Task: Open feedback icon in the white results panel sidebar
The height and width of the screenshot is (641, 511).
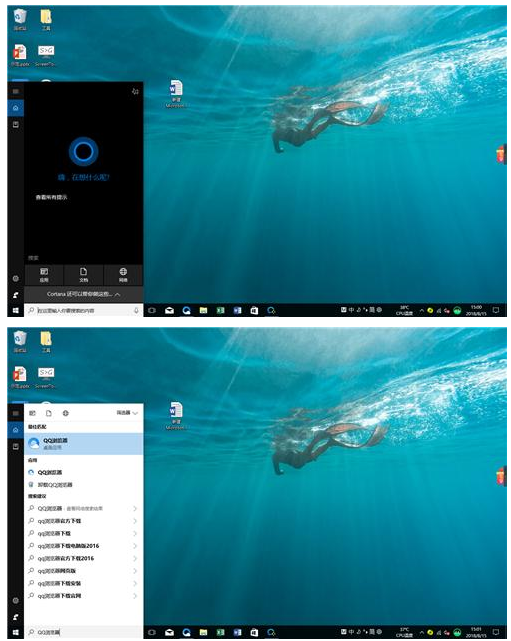Action: pos(16,616)
